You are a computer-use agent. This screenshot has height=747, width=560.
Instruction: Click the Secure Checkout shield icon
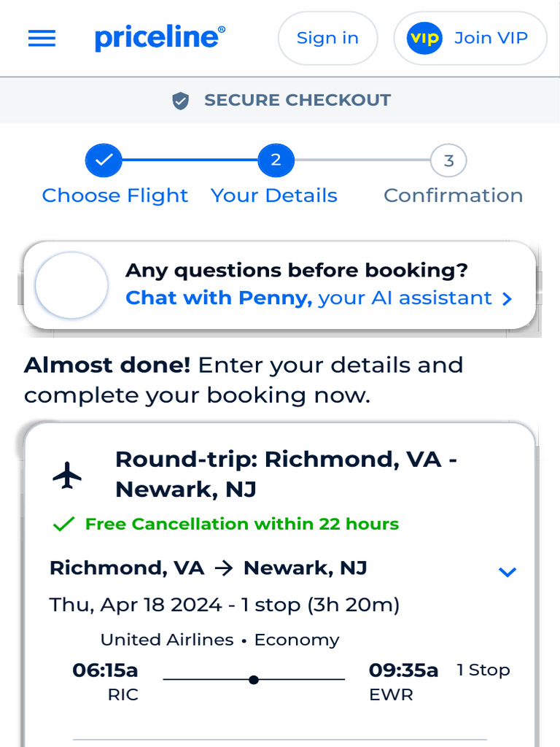point(181,101)
